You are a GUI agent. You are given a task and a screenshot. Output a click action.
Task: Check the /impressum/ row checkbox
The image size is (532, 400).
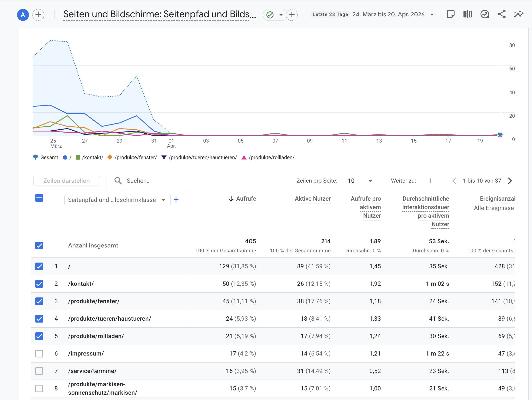click(x=39, y=354)
